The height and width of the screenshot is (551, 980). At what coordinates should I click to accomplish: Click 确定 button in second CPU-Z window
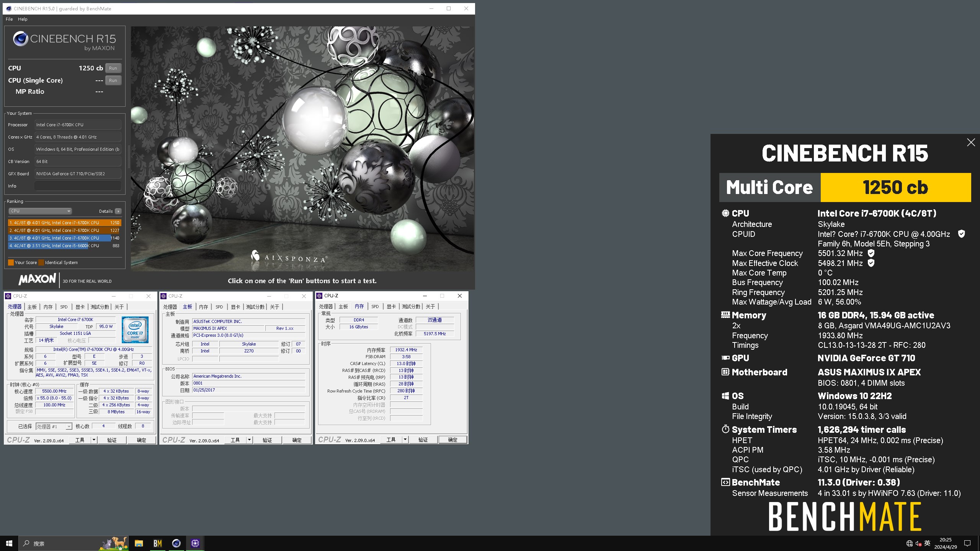point(297,440)
